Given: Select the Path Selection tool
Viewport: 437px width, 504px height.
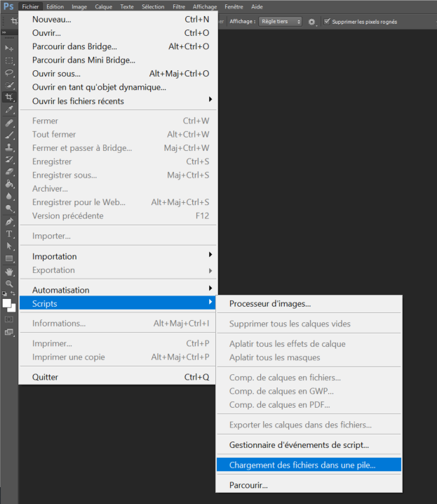Looking at the screenshot, I should 9,246.
